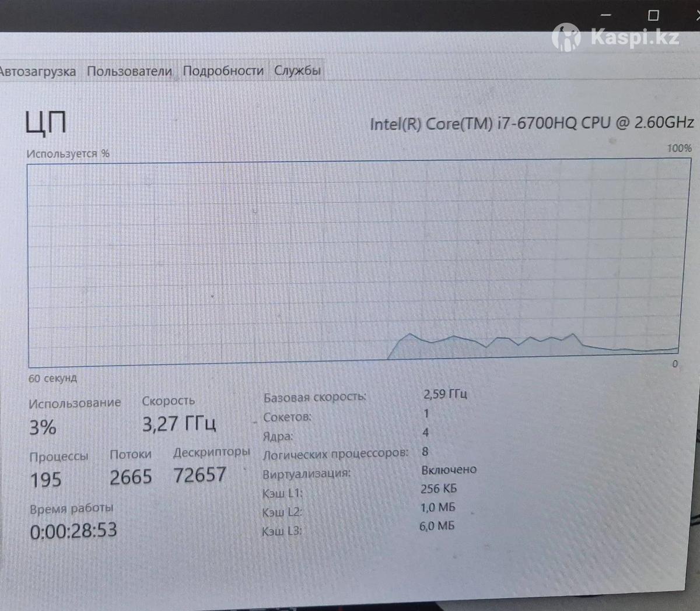Click the ЦП heading
This screenshot has width=700, height=611.
point(45,122)
